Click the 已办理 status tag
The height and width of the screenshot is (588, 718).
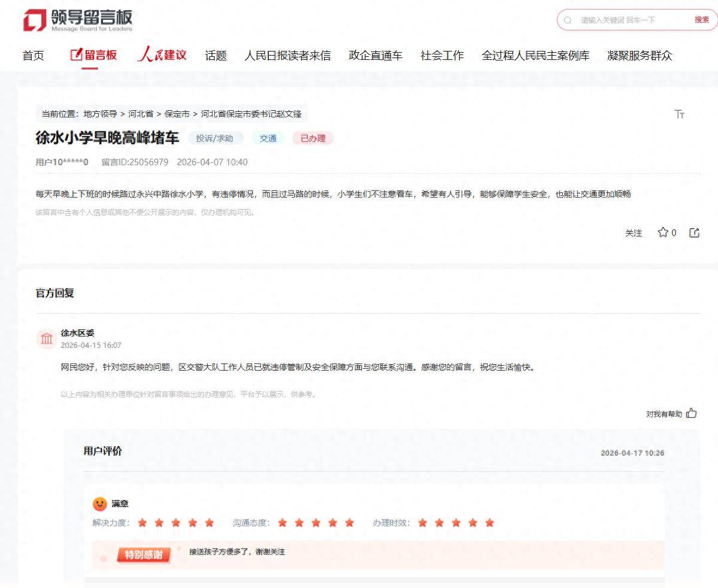click(x=313, y=138)
